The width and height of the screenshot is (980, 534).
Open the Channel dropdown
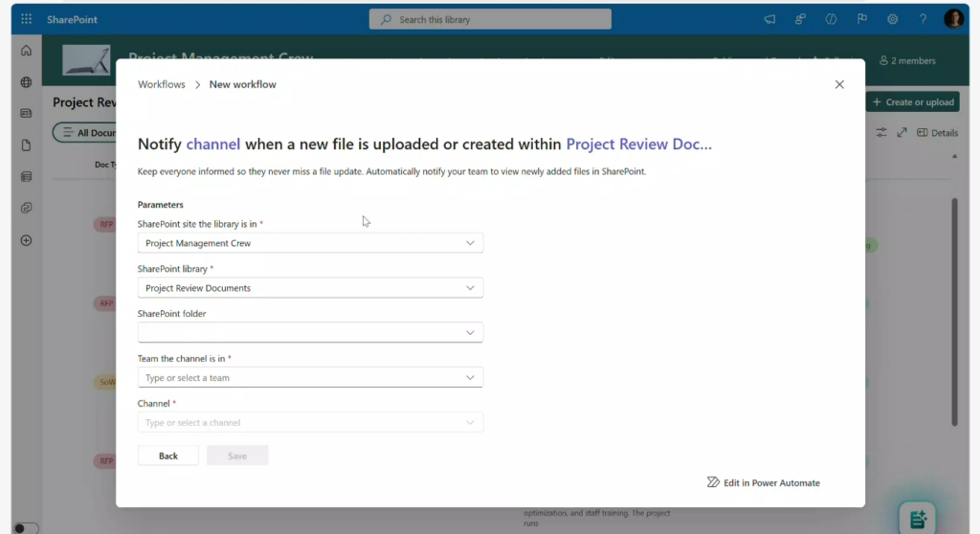(x=310, y=423)
